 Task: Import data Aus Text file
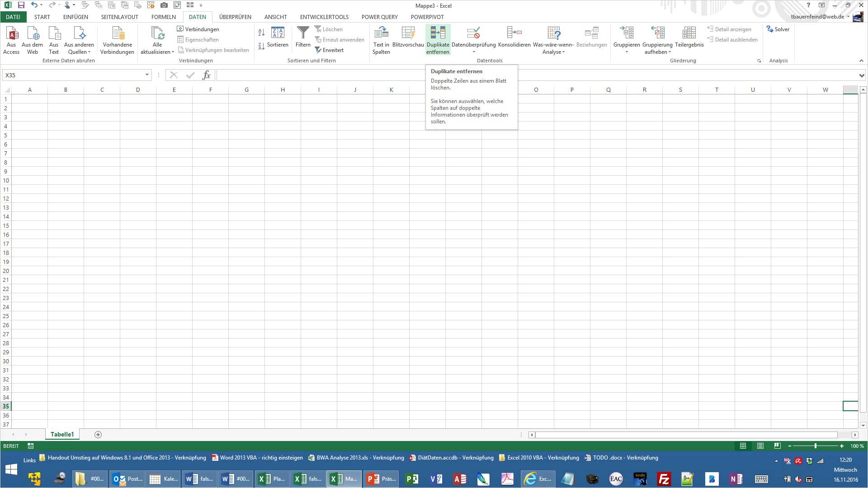pyautogui.click(x=54, y=40)
